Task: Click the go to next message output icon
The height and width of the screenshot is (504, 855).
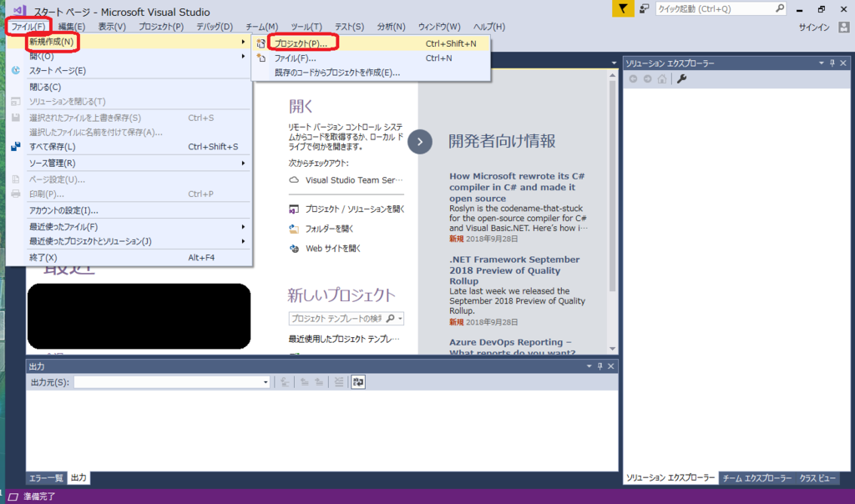Action: [x=319, y=382]
